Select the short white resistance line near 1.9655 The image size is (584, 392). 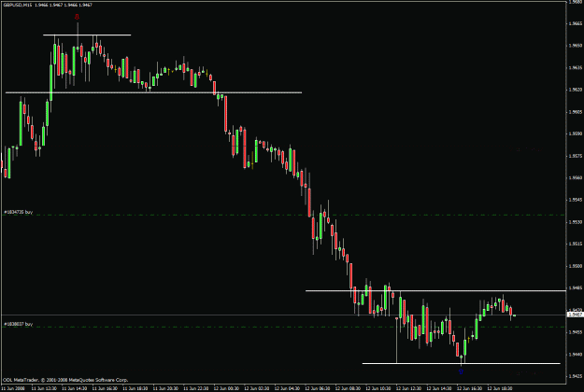(x=87, y=35)
